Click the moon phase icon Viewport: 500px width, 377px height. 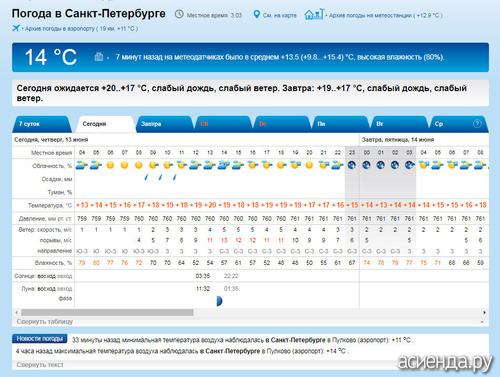click(219, 301)
